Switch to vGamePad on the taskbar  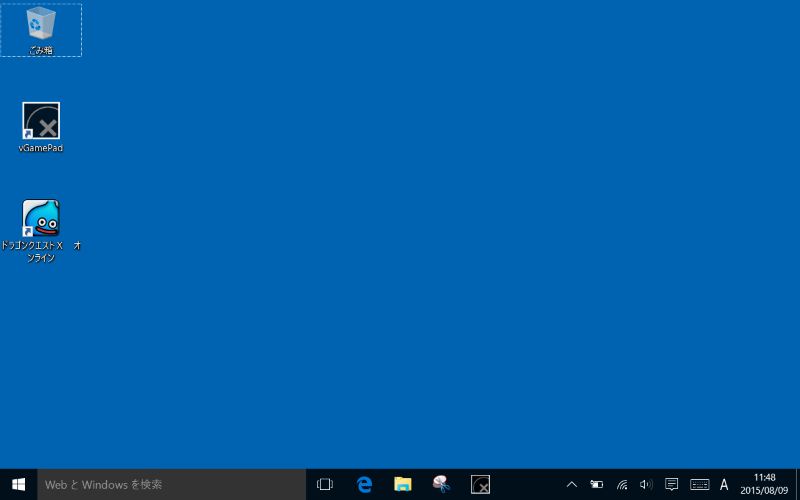(480, 484)
